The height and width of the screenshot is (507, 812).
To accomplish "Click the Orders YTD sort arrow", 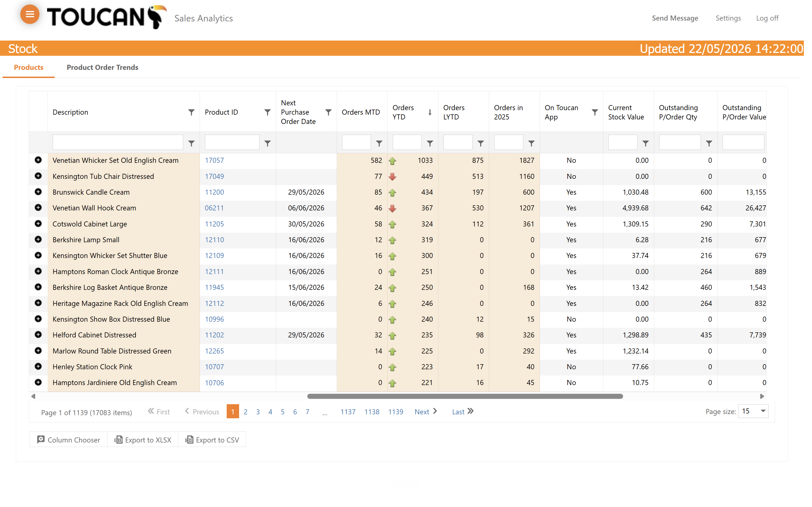I will 430,112.
